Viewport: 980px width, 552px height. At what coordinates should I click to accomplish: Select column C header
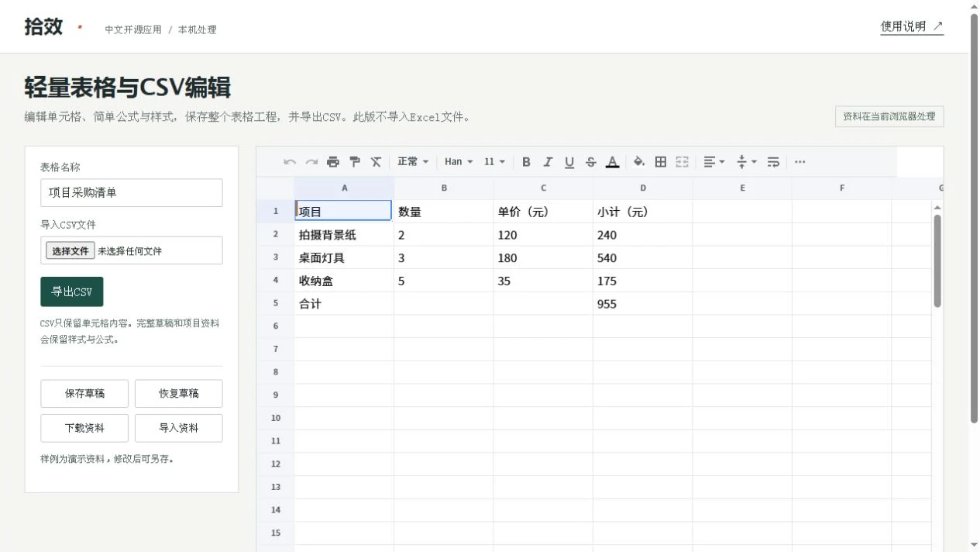pyautogui.click(x=543, y=188)
